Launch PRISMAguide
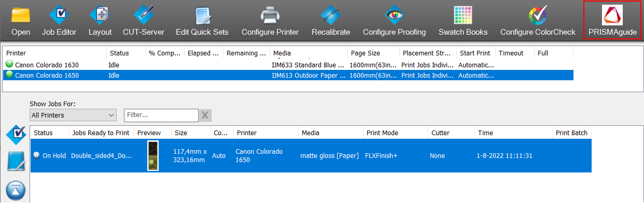 (x=612, y=21)
